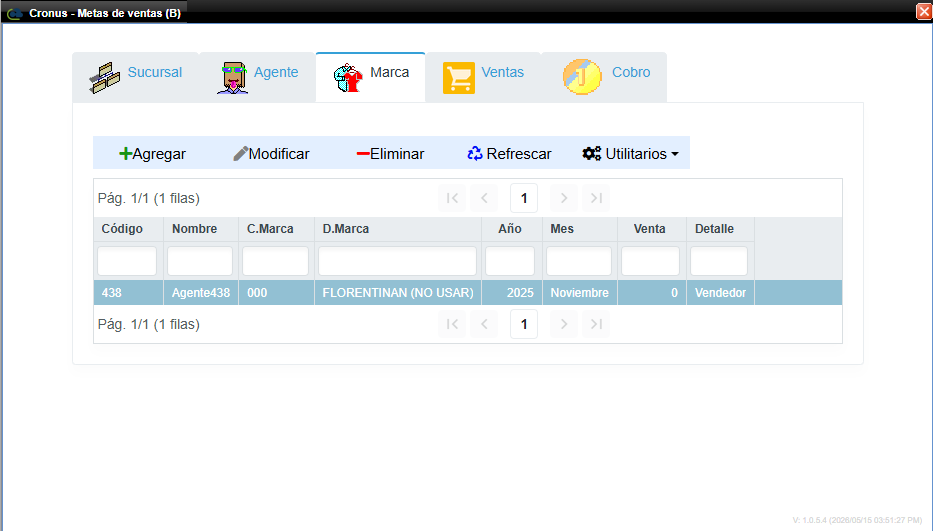
Task: Click the 2025 year cell
Action: point(512,293)
